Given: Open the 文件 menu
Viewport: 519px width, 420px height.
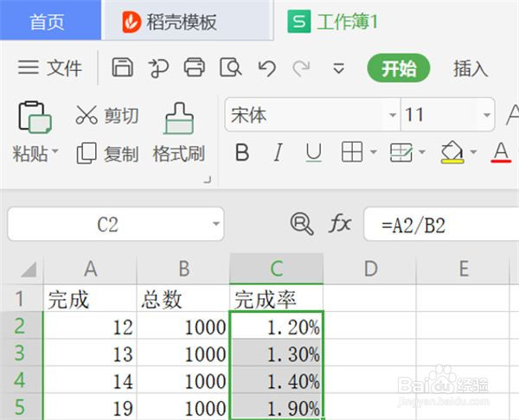Looking at the screenshot, I should tap(65, 68).
